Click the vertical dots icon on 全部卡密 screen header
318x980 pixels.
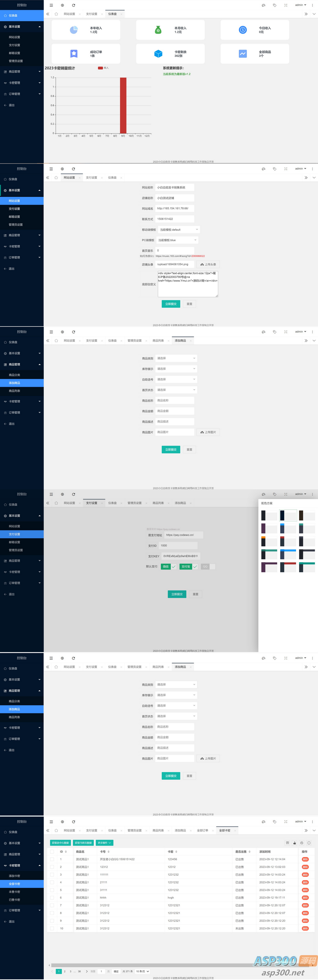coord(312,821)
